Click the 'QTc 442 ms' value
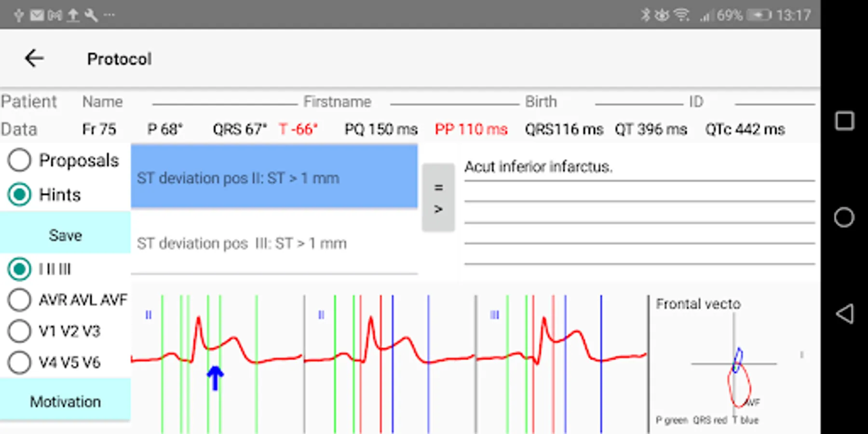The width and height of the screenshot is (868, 434). point(745,129)
